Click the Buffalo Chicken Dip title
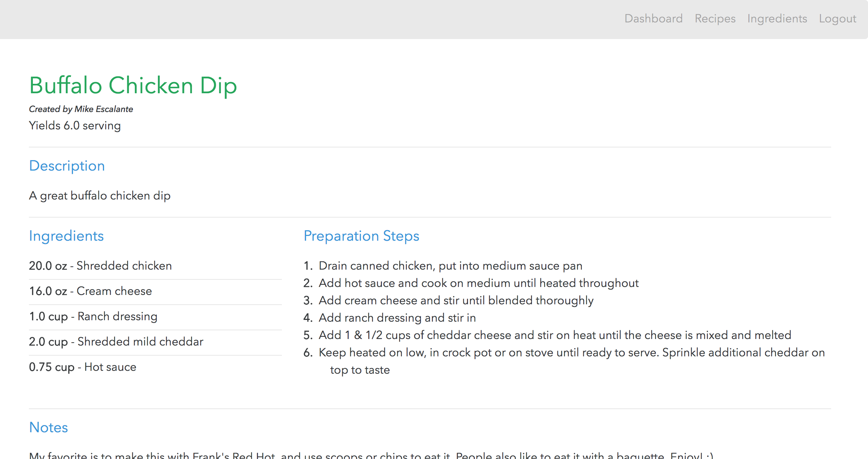Screen dimensions: 868x459 click(x=133, y=86)
